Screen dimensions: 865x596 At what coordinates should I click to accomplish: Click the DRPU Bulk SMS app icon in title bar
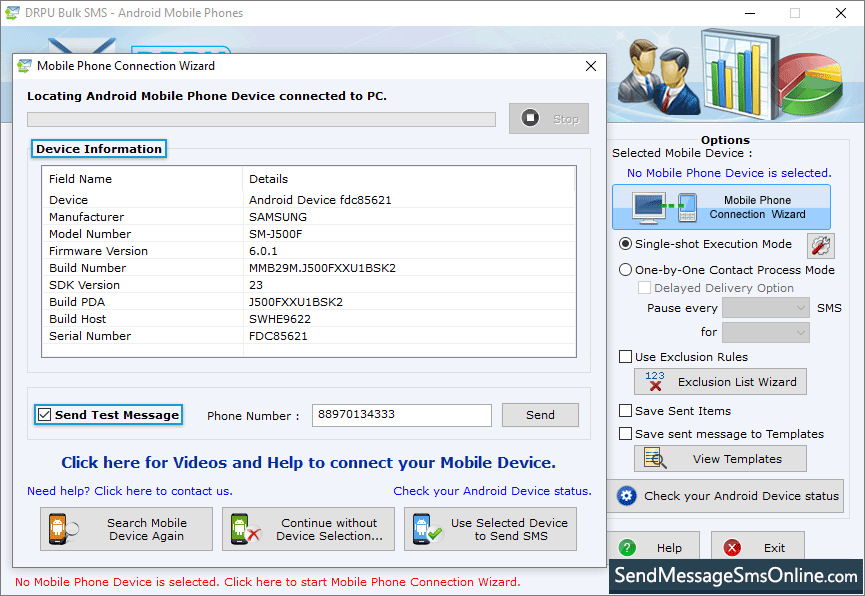point(12,13)
